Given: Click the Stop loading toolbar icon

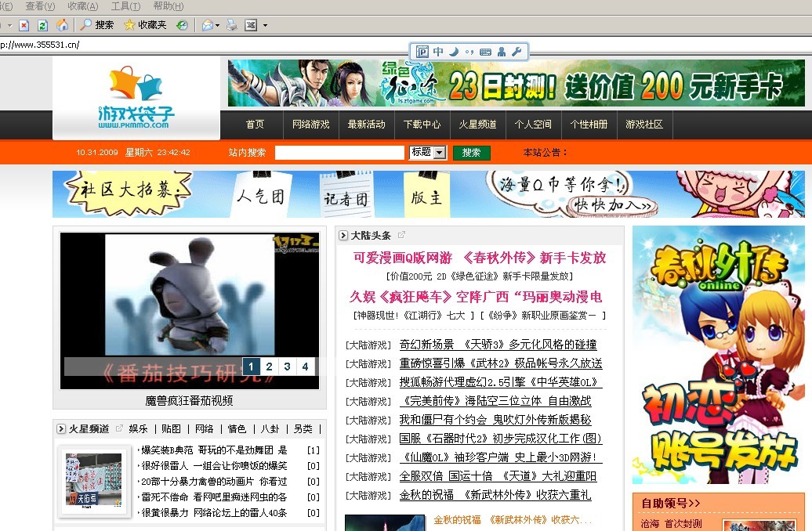Looking at the screenshot, I should [24, 25].
